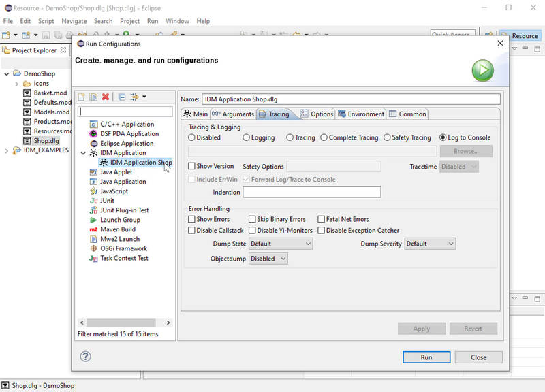
Task: Open the Dump State dropdown
Action: coord(281,244)
